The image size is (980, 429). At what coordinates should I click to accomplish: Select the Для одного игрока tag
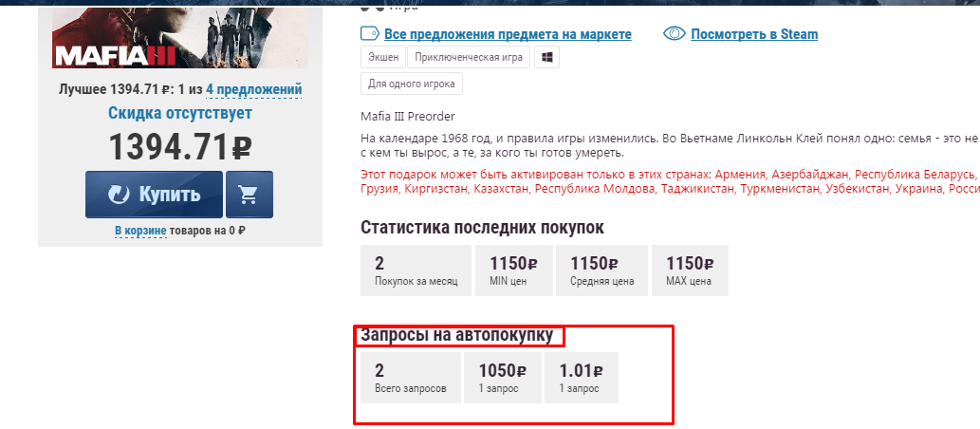point(411,84)
